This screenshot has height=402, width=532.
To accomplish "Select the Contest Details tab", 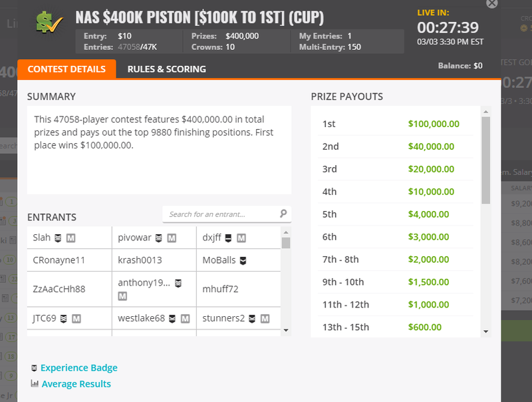I will pyautogui.click(x=66, y=69).
